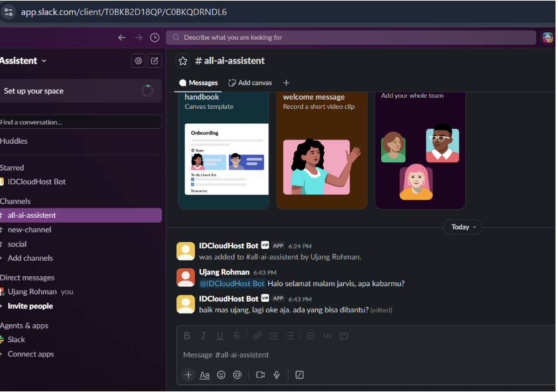The height and width of the screenshot is (392, 558).
Task: Star the all-ai-assistent channel
Action: 183,61
